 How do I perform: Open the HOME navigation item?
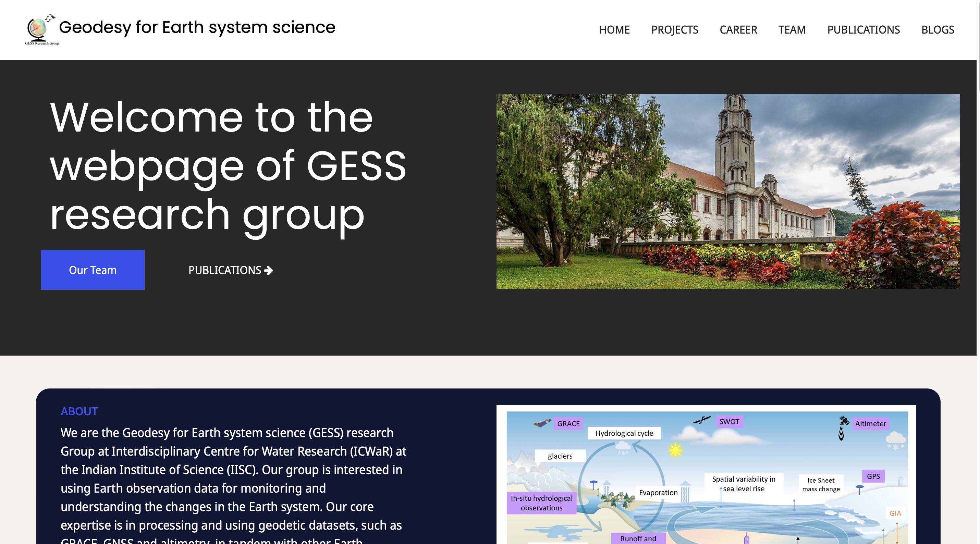click(x=614, y=30)
